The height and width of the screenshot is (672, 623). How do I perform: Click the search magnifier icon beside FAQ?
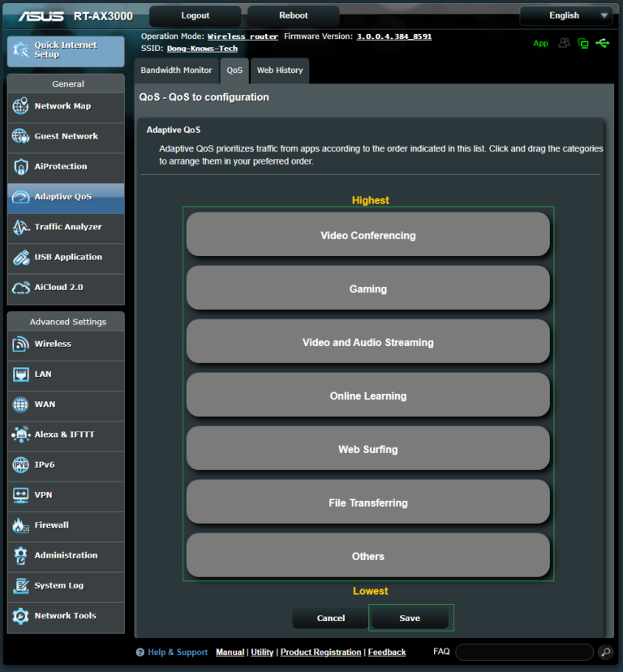(x=605, y=652)
